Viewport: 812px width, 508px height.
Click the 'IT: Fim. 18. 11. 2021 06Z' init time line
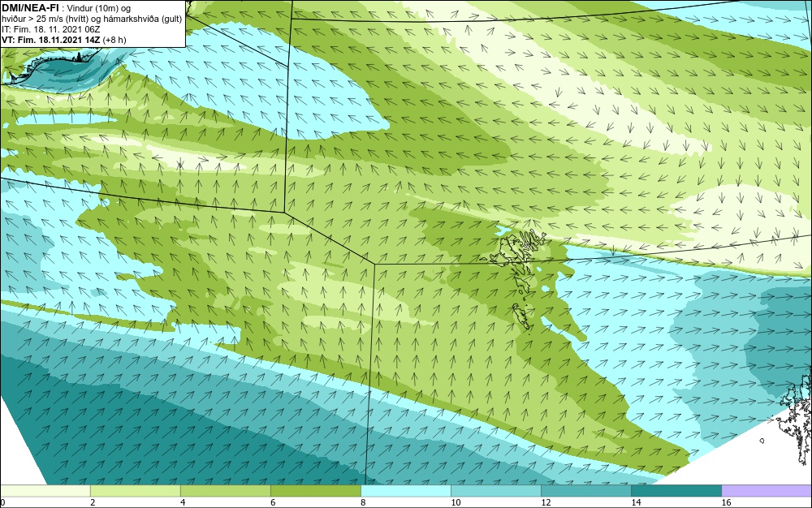50,29
